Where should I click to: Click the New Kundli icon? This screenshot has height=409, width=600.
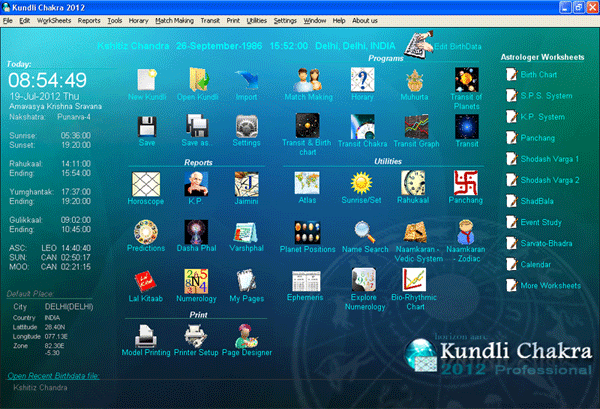click(146, 80)
